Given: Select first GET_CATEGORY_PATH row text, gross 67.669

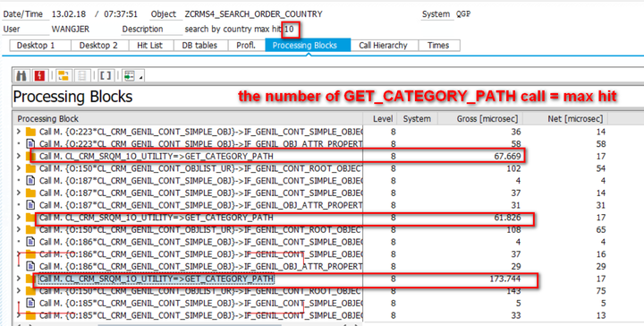Looking at the screenshot, I should (156, 156).
